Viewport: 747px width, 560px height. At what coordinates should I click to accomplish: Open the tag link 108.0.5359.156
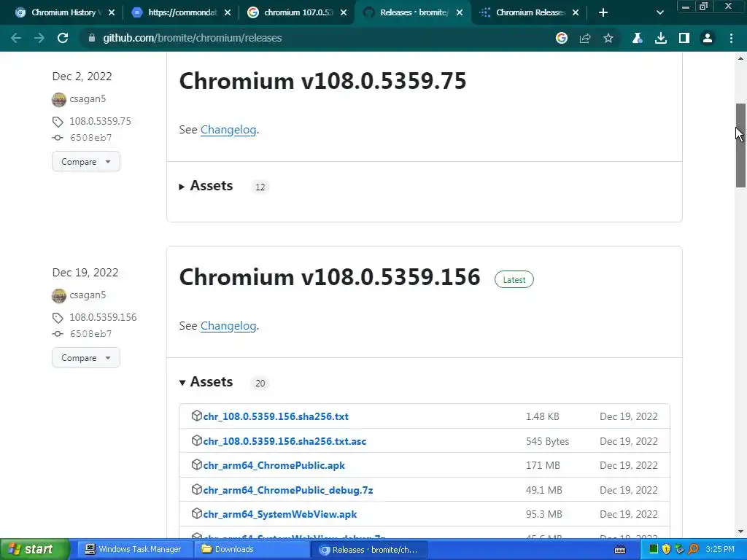coord(103,318)
